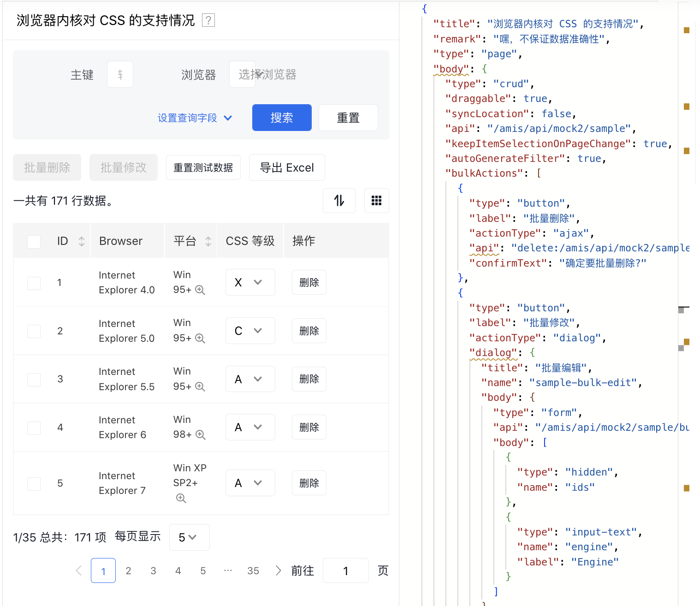The image size is (700, 606).
Task: Click "sample-bulk-edit" value in code editor
Action: click(583, 383)
